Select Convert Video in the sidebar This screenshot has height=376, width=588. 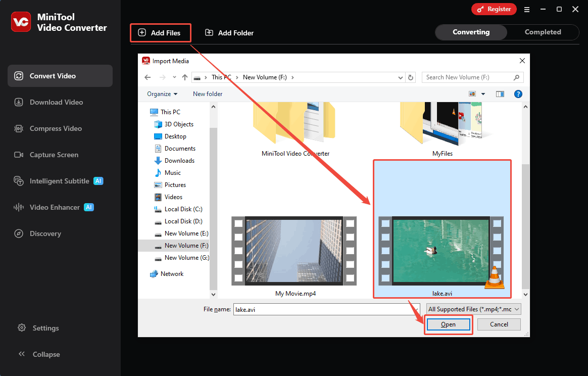pyautogui.click(x=60, y=76)
